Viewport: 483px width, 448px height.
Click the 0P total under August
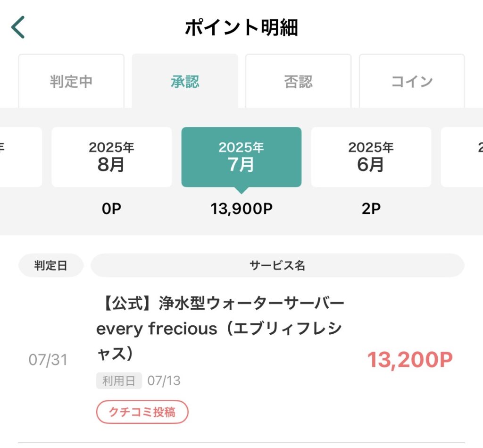click(x=111, y=209)
